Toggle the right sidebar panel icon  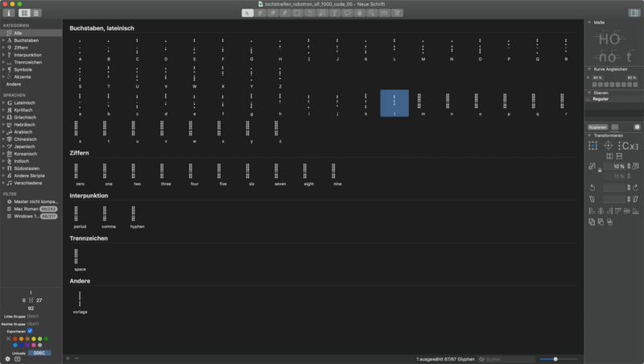click(633, 13)
